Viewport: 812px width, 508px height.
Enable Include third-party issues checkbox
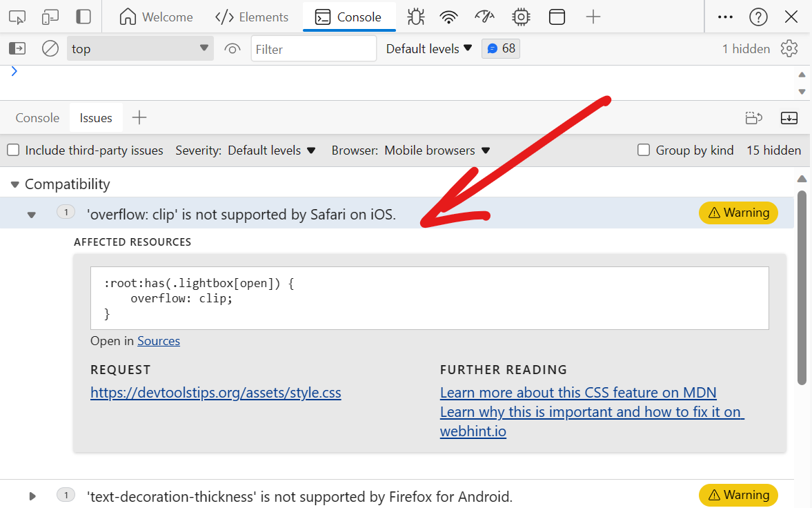(13, 150)
